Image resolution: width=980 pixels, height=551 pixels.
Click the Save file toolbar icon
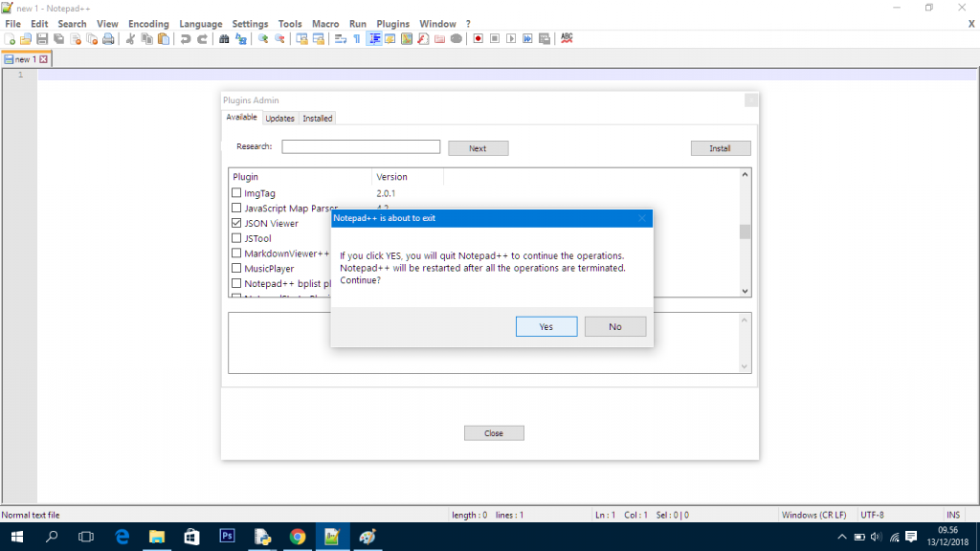pos(42,39)
